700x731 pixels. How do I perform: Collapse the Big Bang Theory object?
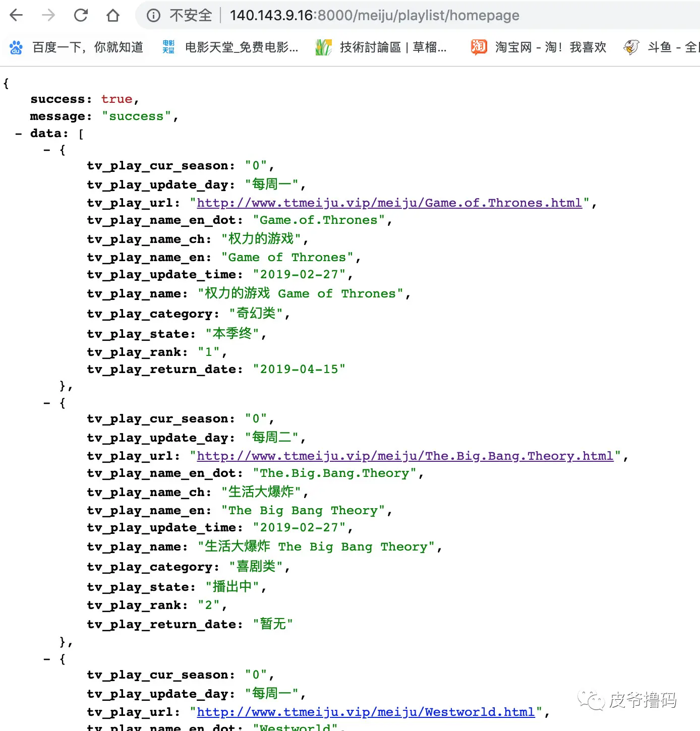pos(47,403)
